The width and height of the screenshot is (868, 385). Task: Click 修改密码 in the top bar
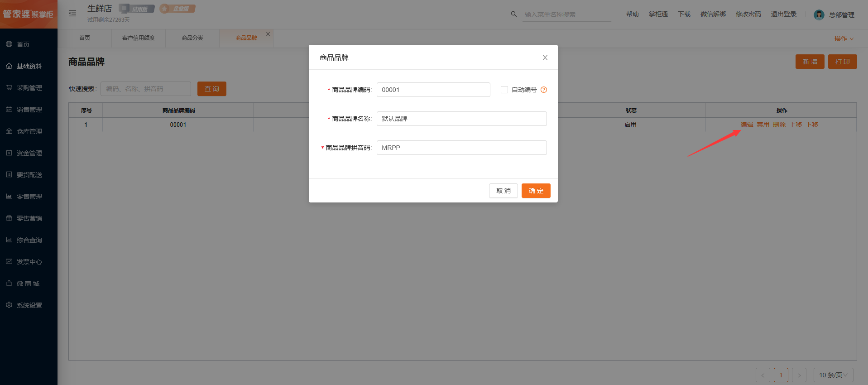(748, 14)
